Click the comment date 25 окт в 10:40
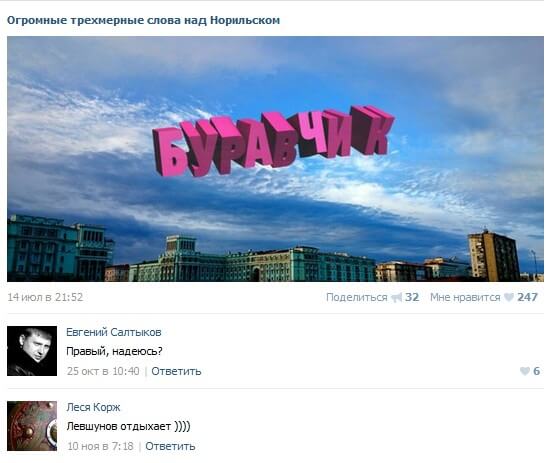 coord(103,371)
